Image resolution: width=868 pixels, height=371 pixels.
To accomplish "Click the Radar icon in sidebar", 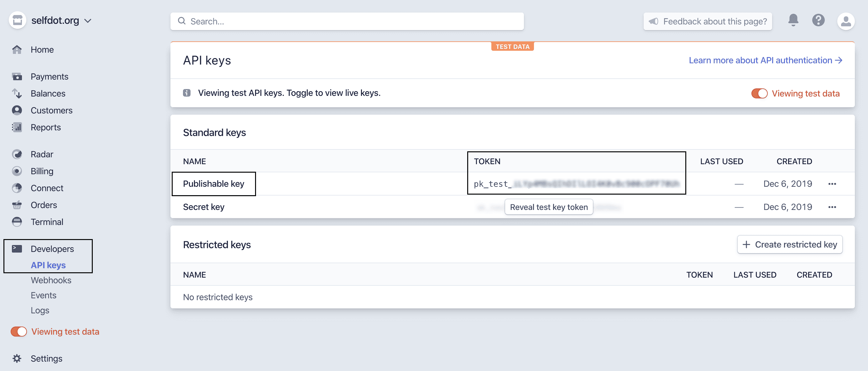I will click(x=17, y=154).
